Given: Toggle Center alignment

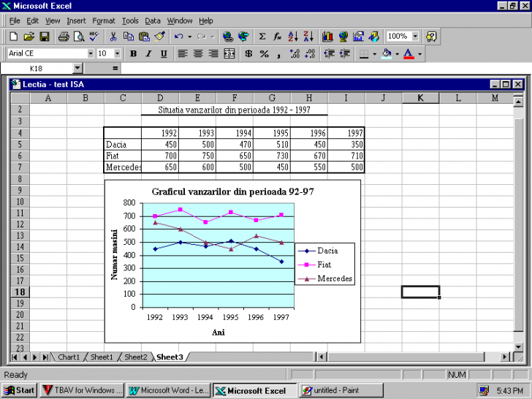Looking at the screenshot, I should [x=198, y=53].
